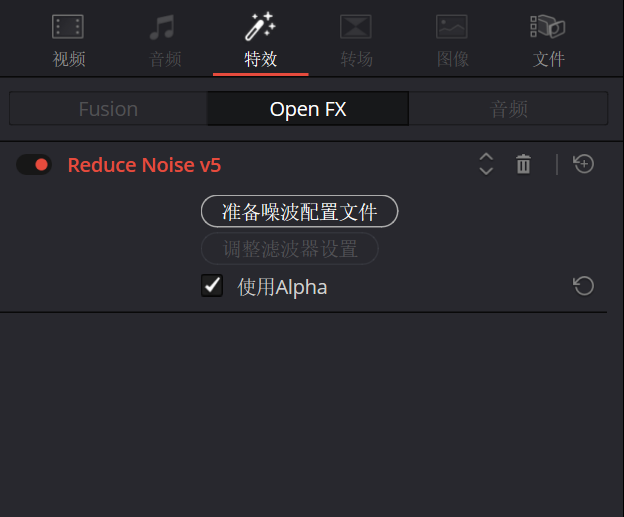624x517 pixels.
Task: Click the 使用Alpha parameter label
Action: point(282,288)
